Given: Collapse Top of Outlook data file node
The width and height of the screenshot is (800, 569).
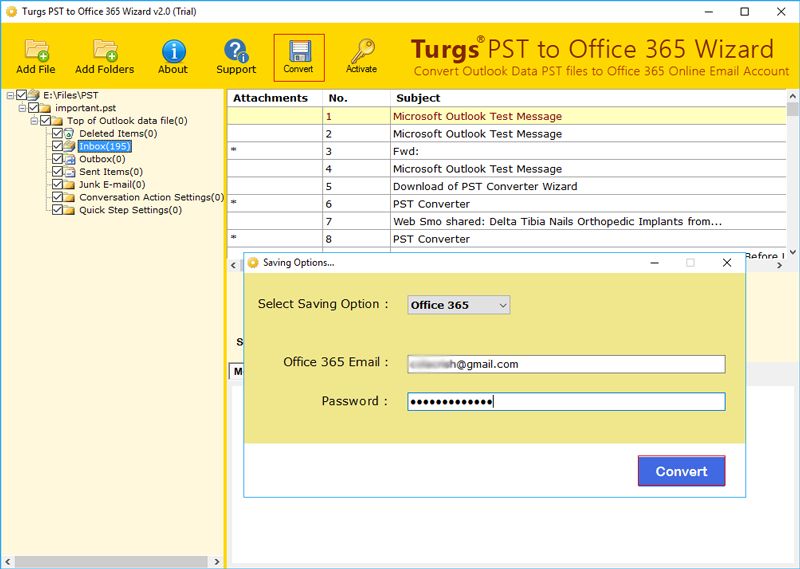Looking at the screenshot, I should click(34, 121).
